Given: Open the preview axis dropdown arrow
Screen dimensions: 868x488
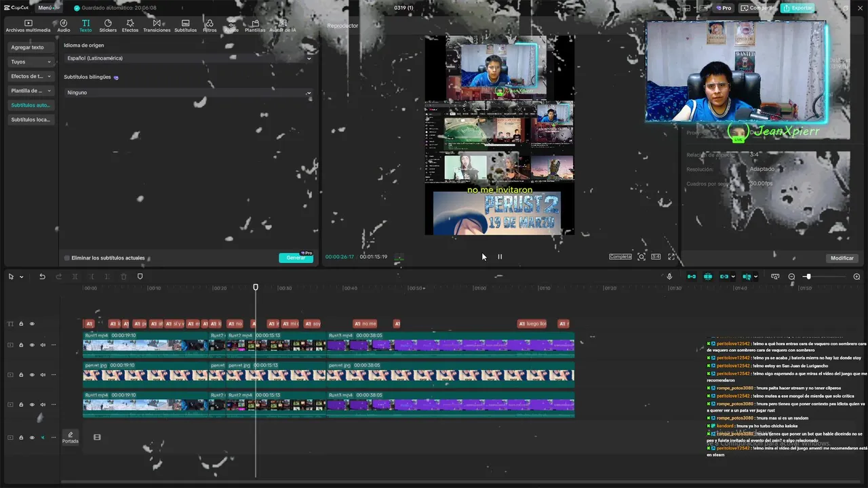Looking at the screenshot, I should 755,277.
